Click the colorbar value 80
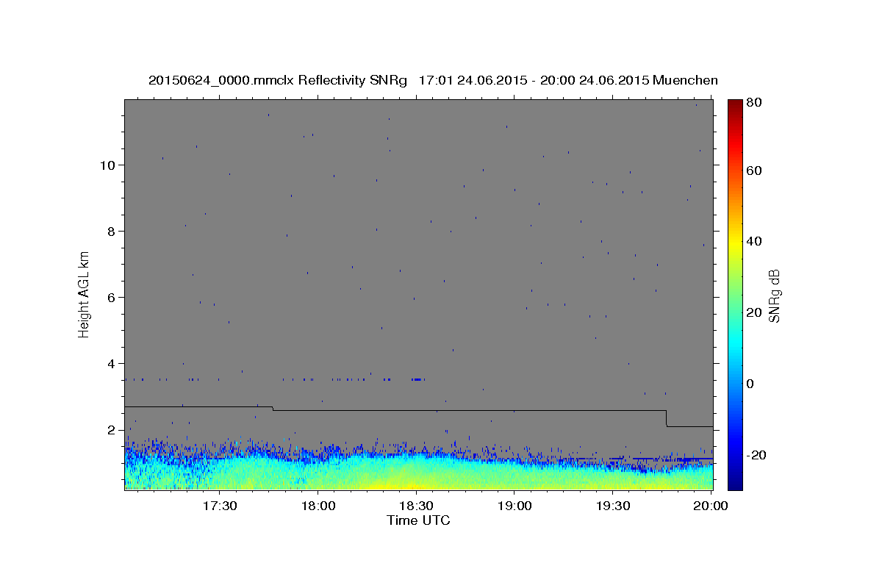The height and width of the screenshot is (588, 882). (x=753, y=103)
